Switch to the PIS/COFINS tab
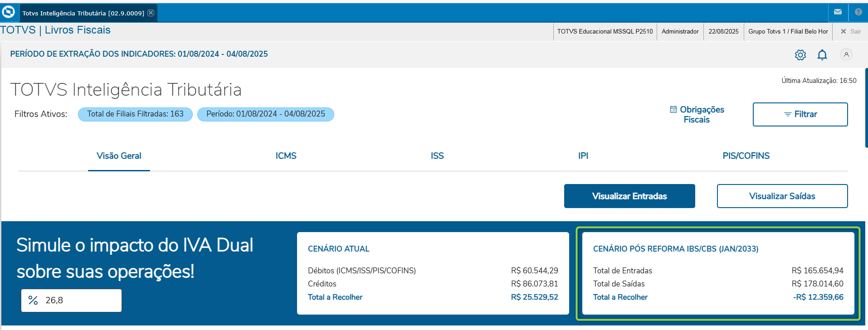This screenshot has width=868, height=330. (746, 156)
